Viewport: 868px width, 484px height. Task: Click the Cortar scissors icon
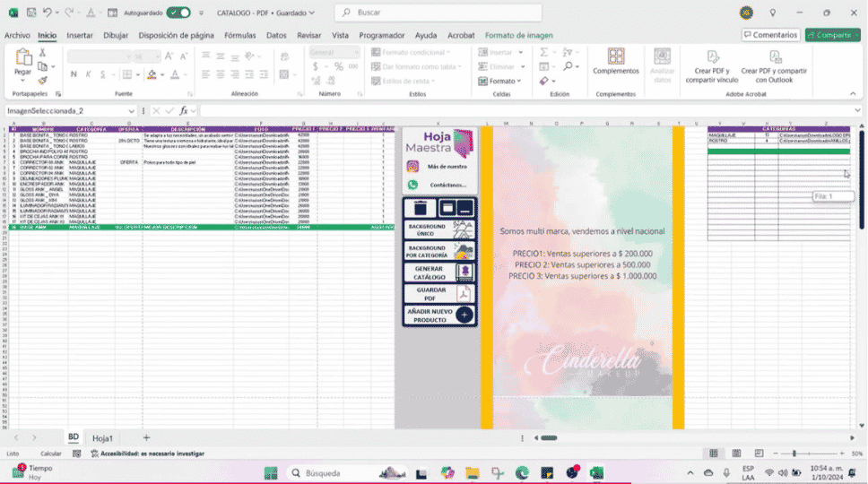coord(43,53)
